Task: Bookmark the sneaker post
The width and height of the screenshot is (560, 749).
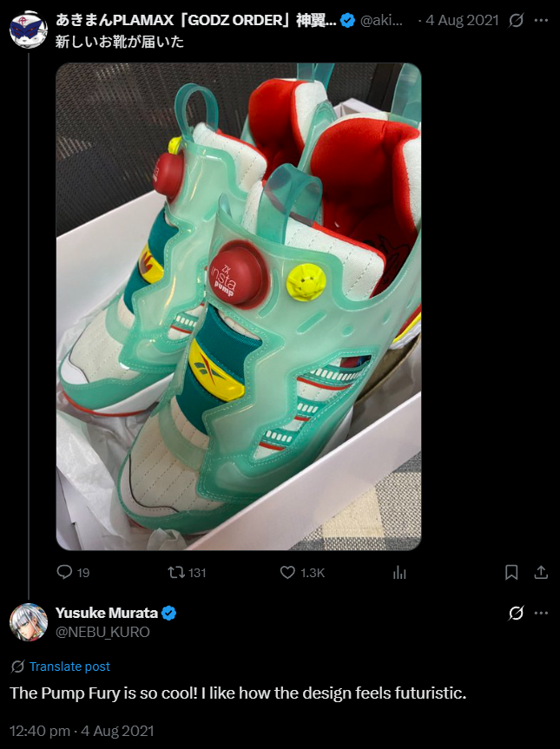Action: pyautogui.click(x=511, y=572)
